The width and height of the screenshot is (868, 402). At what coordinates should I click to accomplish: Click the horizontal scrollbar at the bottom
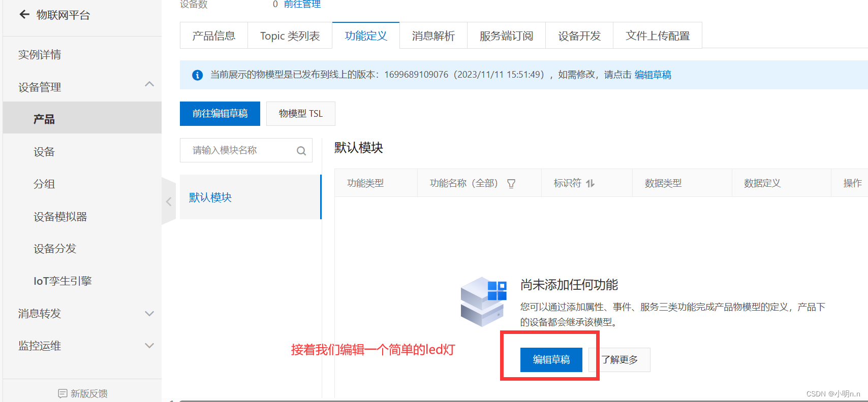click(x=523, y=400)
